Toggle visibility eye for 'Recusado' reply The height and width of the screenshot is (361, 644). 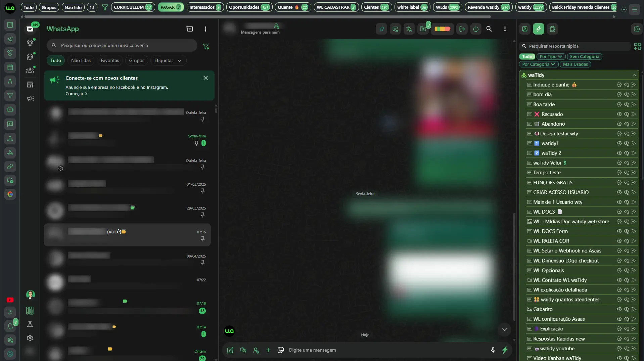627,114
